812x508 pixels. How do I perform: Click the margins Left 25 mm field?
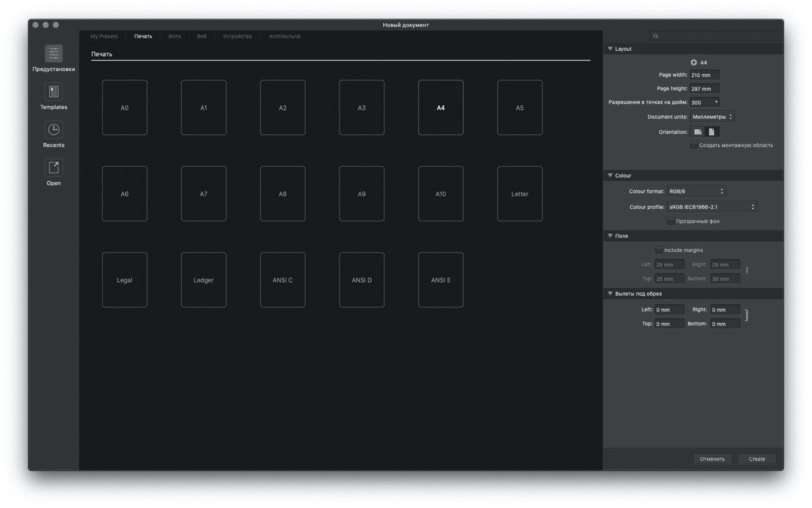pyautogui.click(x=669, y=264)
